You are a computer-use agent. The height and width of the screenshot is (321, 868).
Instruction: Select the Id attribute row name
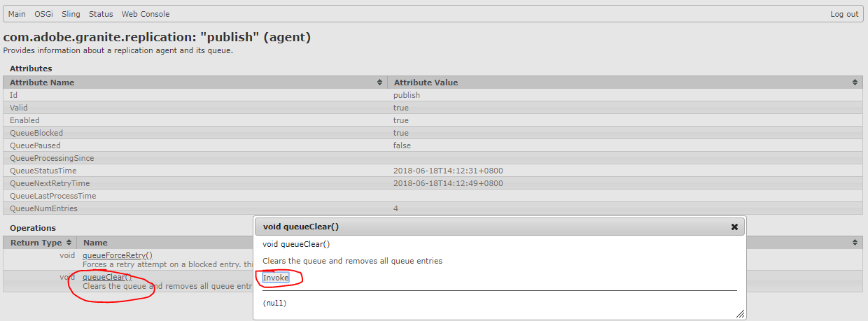pyautogui.click(x=14, y=95)
